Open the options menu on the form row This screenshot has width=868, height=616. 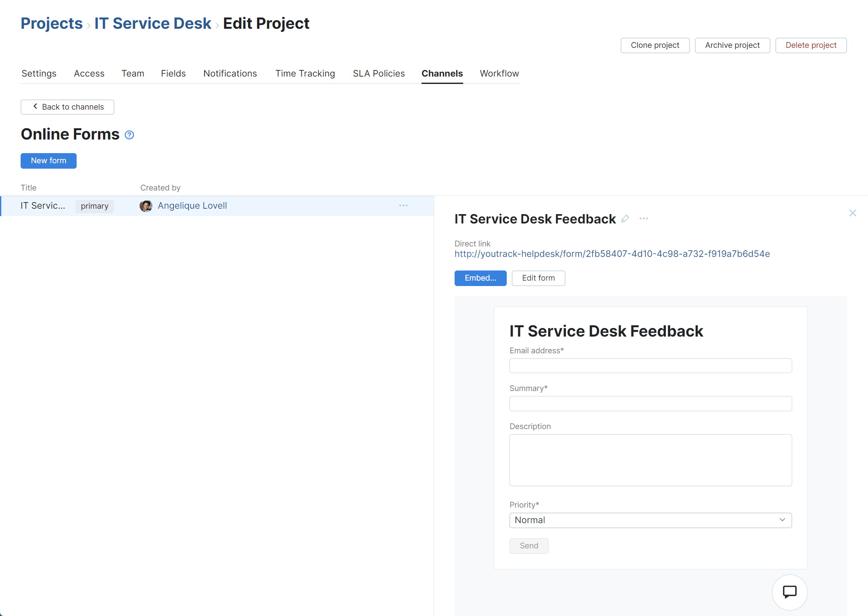point(403,206)
